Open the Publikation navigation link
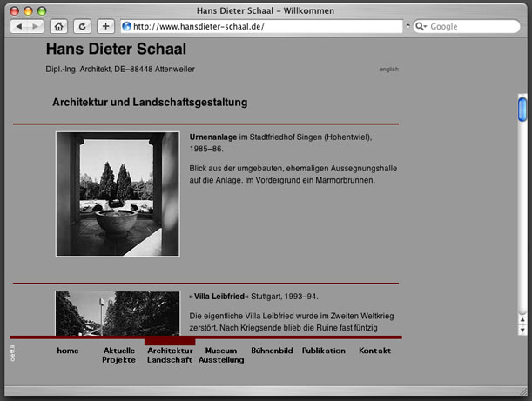 click(323, 351)
